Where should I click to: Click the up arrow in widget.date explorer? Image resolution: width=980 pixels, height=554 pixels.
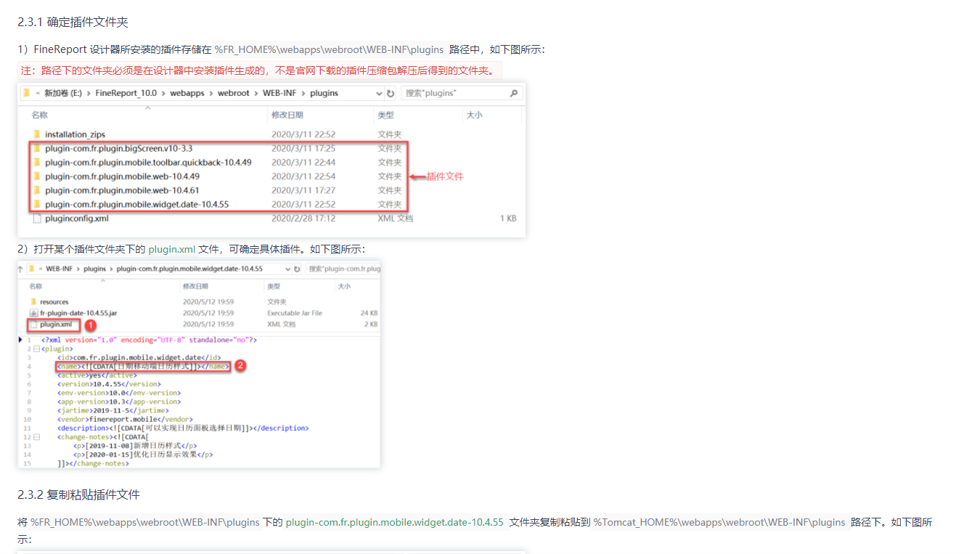click(x=20, y=269)
